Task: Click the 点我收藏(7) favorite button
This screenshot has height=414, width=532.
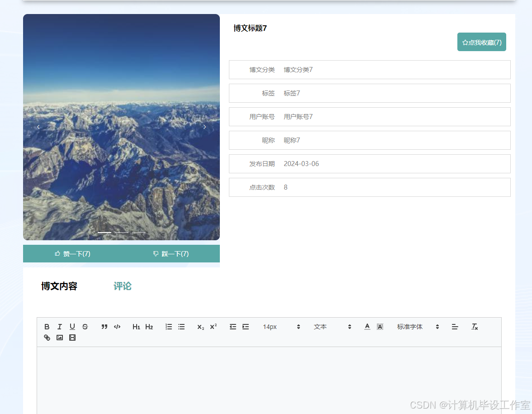Action: pyautogui.click(x=481, y=42)
